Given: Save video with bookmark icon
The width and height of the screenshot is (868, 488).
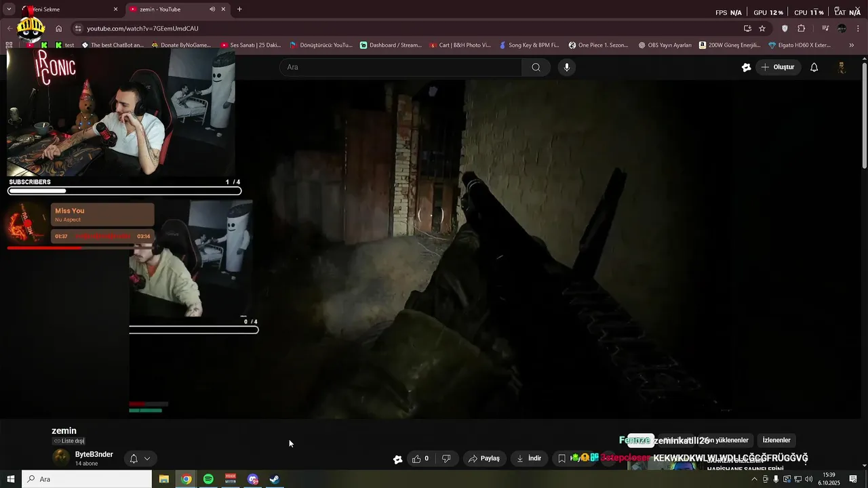Looking at the screenshot, I should pyautogui.click(x=561, y=459).
